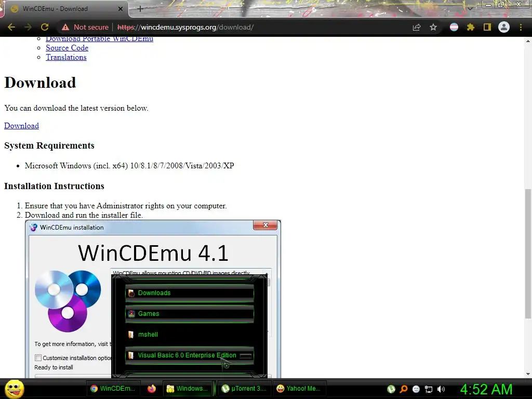The height and width of the screenshot is (399, 532).
Task: Open the Extensions puzzle icon
Action: tap(471, 27)
